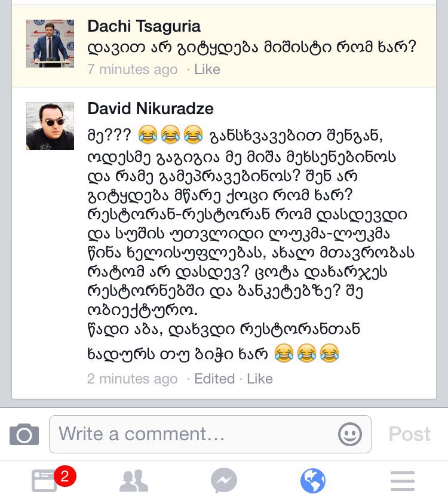Tap the laughing emojis after მე???
The image size is (448, 494).
(x=170, y=134)
